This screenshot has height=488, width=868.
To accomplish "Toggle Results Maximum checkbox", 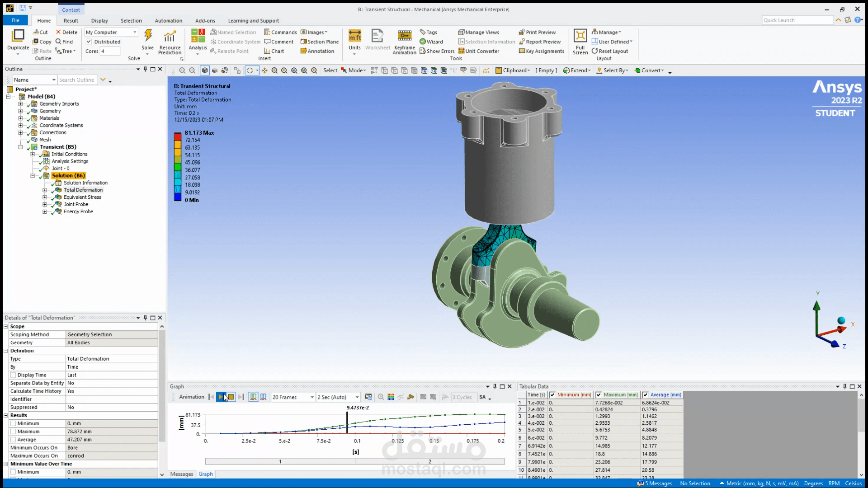I will pos(13,432).
